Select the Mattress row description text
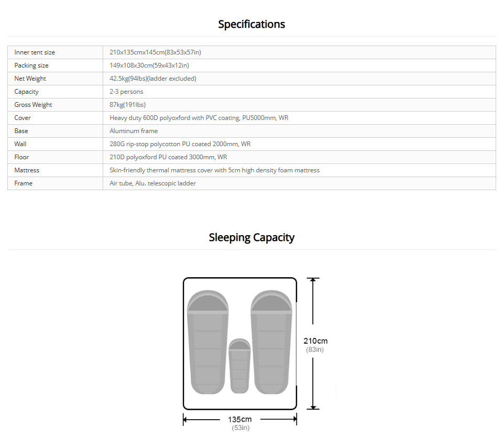 [214, 170]
